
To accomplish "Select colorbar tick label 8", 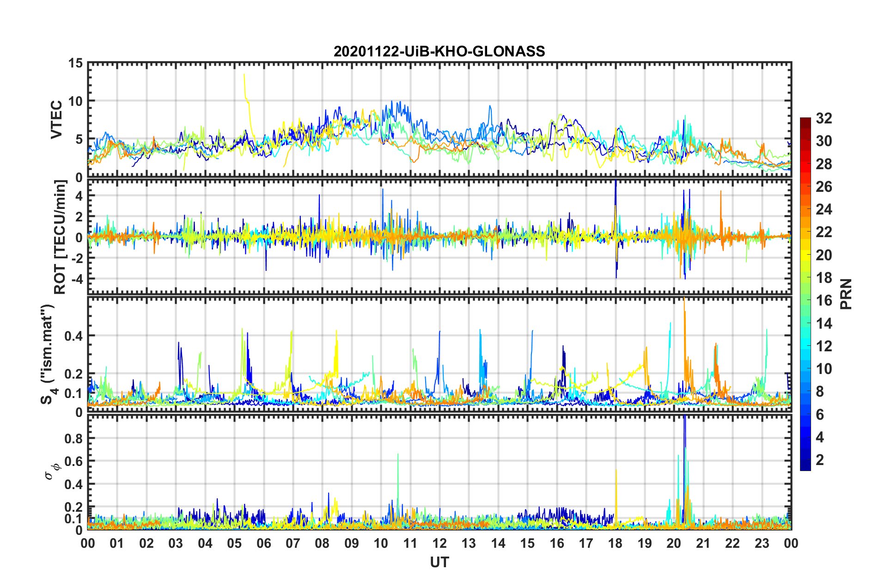I will (x=819, y=392).
